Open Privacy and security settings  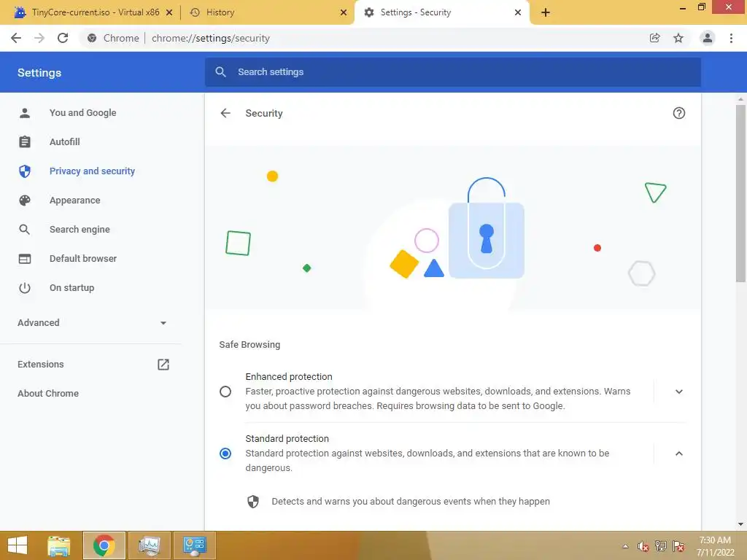pos(92,171)
